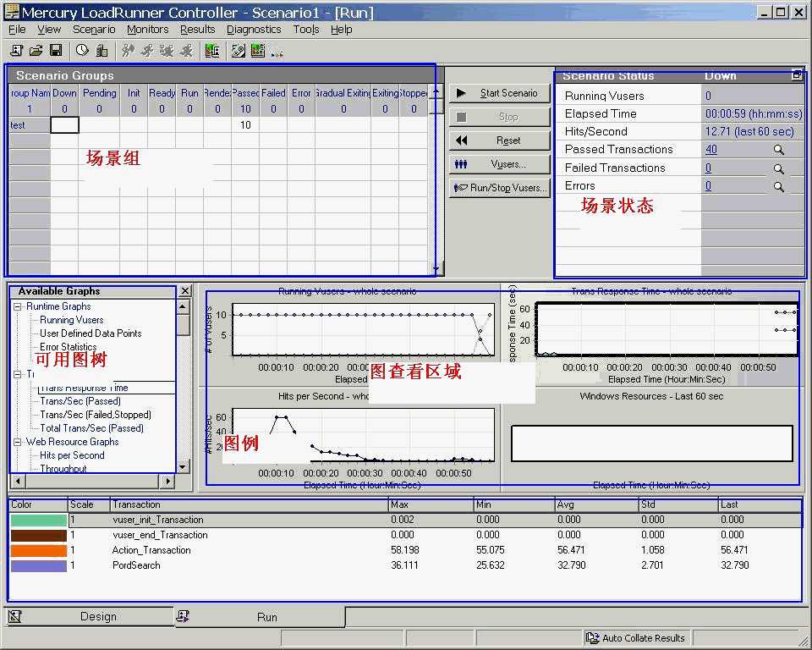Click Scenario Groups scrollbar down arrow
Viewport: 812px width, 650px height.
[x=436, y=268]
